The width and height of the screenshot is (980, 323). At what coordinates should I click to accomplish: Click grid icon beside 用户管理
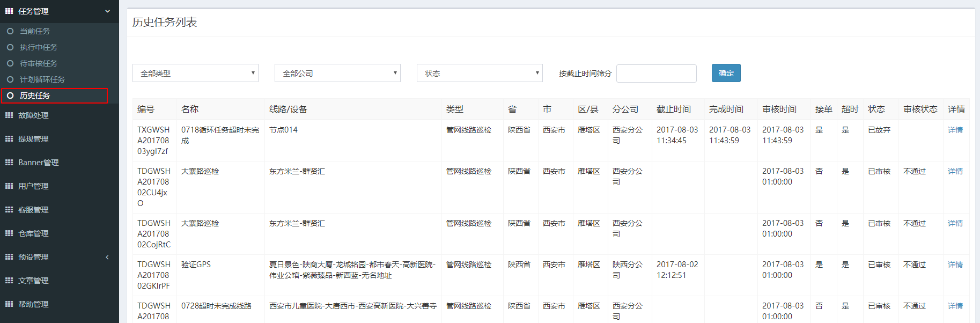click(x=9, y=186)
